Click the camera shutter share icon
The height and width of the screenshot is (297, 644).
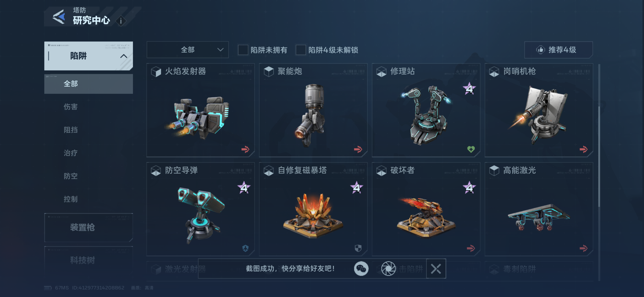(x=388, y=269)
